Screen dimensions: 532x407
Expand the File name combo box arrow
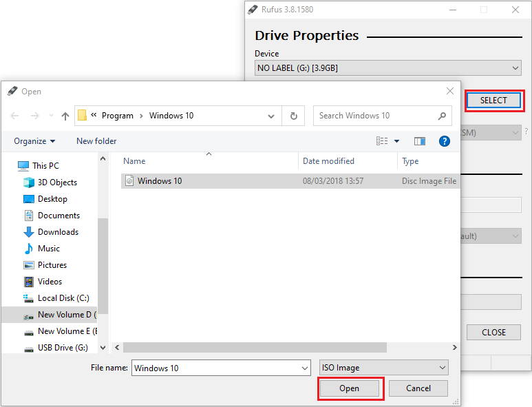[x=305, y=368]
